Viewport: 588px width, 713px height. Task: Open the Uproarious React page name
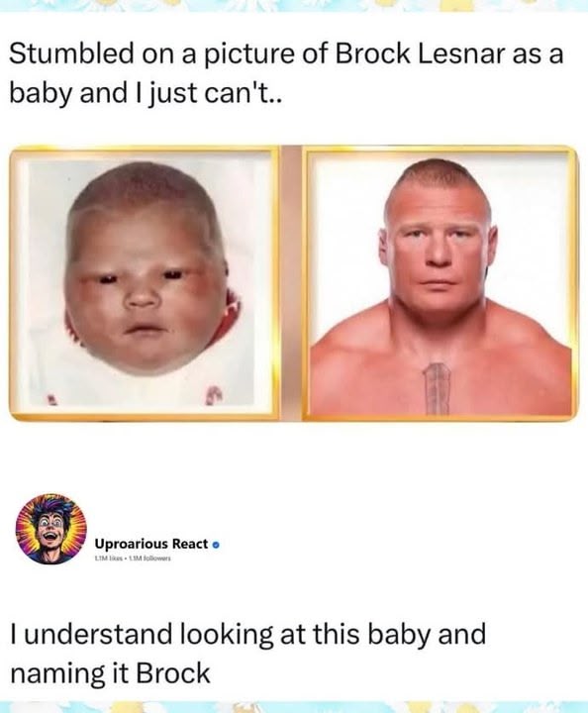pos(151,544)
